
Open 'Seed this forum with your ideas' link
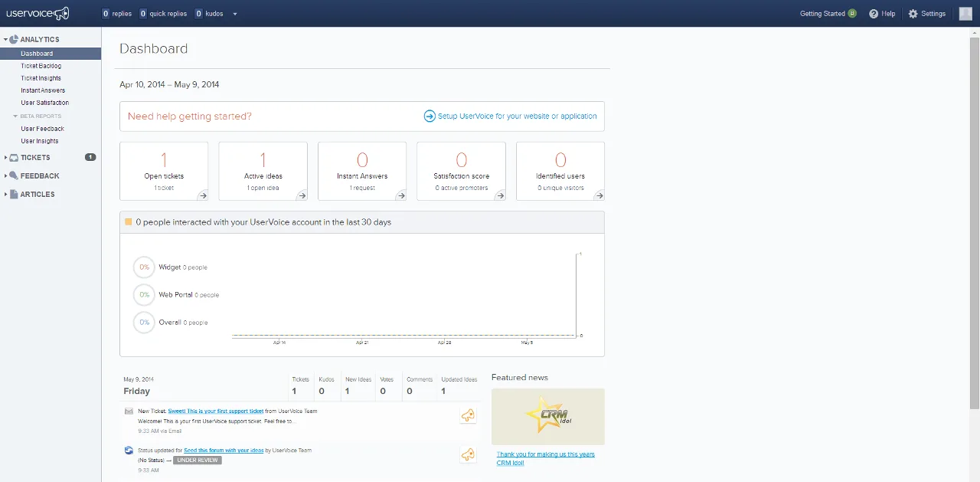224,451
